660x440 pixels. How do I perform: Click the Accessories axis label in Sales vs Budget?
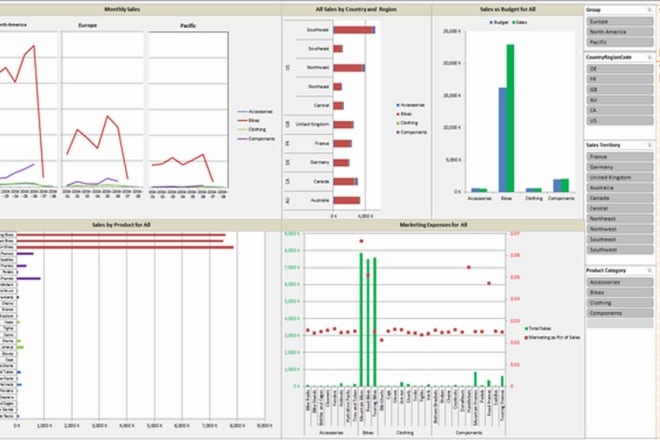pos(479,198)
